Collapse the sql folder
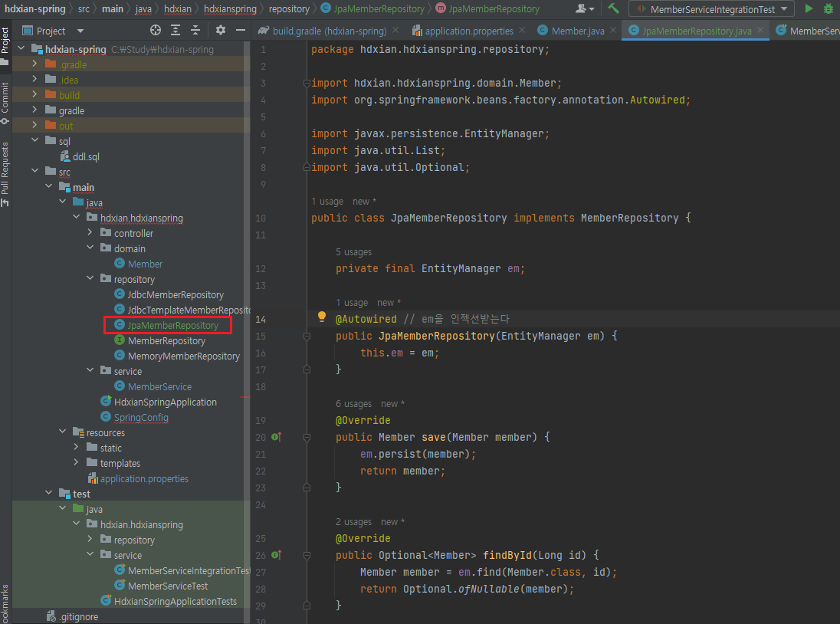The width and height of the screenshot is (840, 624). (x=34, y=140)
